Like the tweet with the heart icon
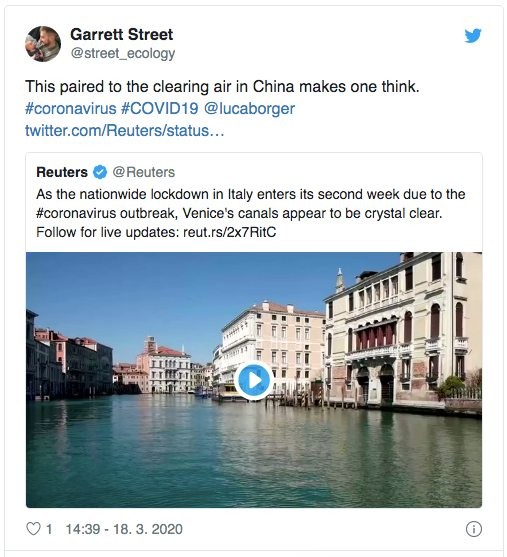 (x=33, y=529)
